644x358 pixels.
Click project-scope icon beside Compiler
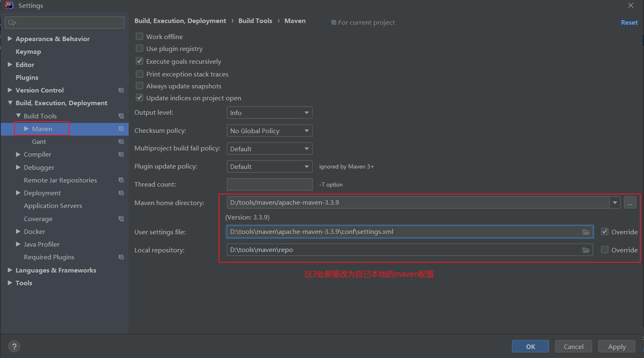(121, 154)
